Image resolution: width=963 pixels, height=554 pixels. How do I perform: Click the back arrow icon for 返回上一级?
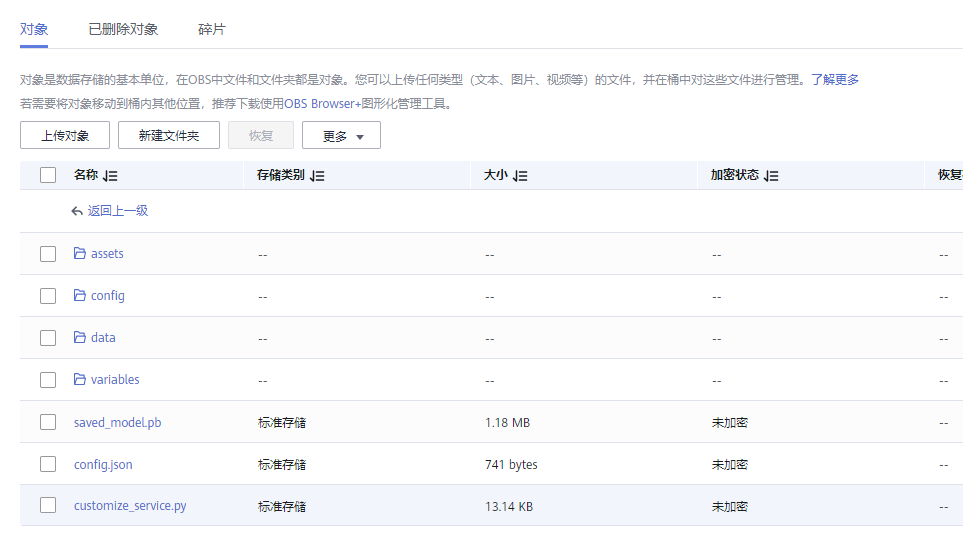(x=77, y=212)
